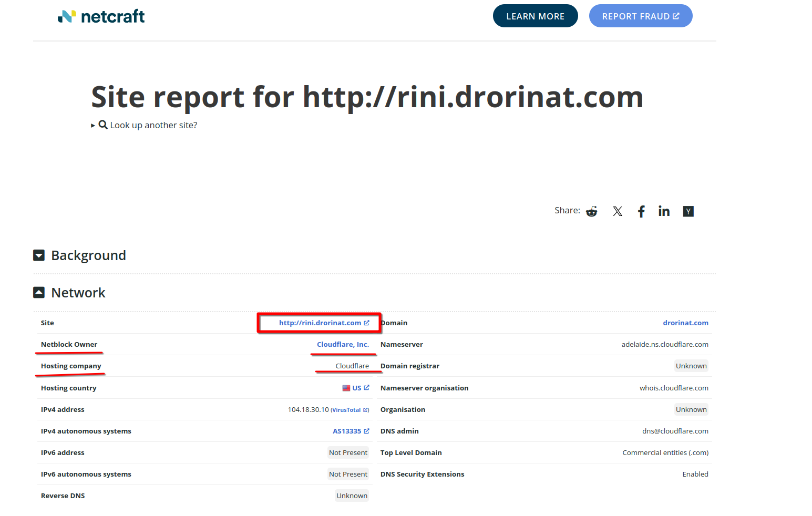
Task: Open the US hosting country link
Action: [x=356, y=388]
